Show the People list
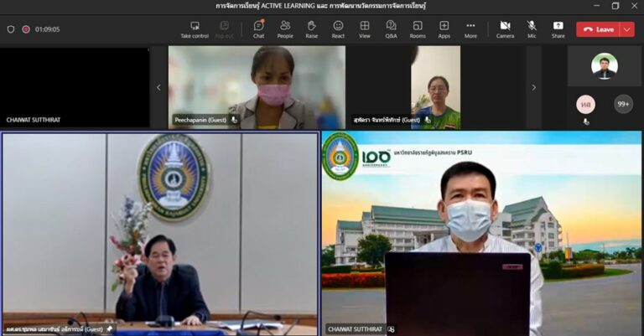This screenshot has width=644, height=336. click(285, 29)
